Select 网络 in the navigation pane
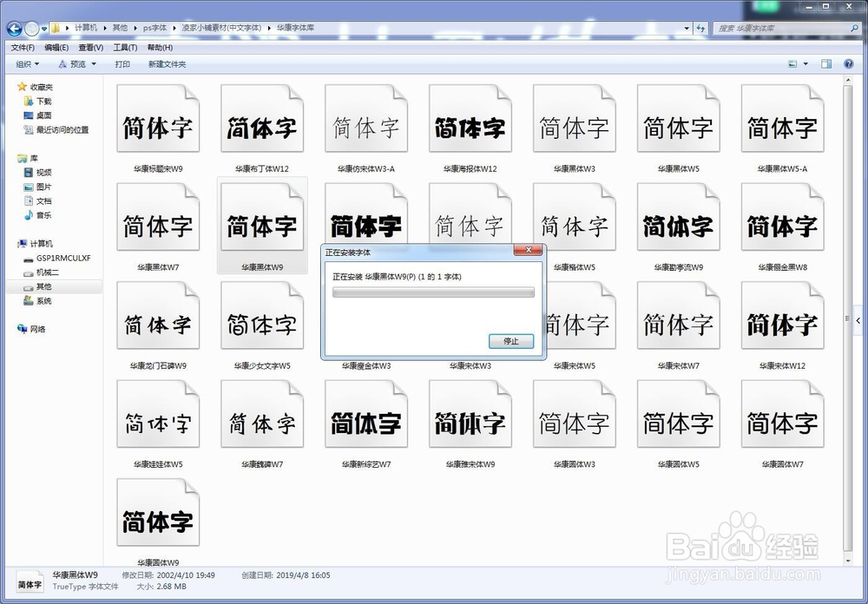Screen dimensions: 868x604 pos(37,330)
